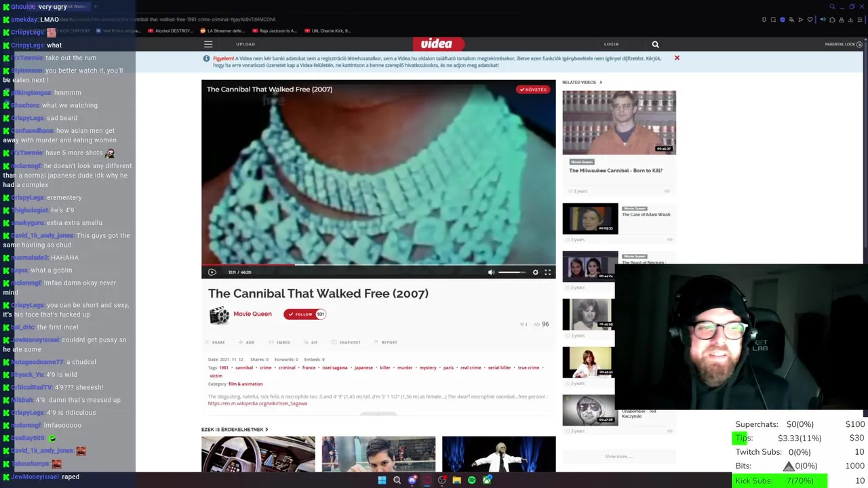Open Discord from the taskbar
This screenshot has width=868, height=488.
tap(412, 480)
